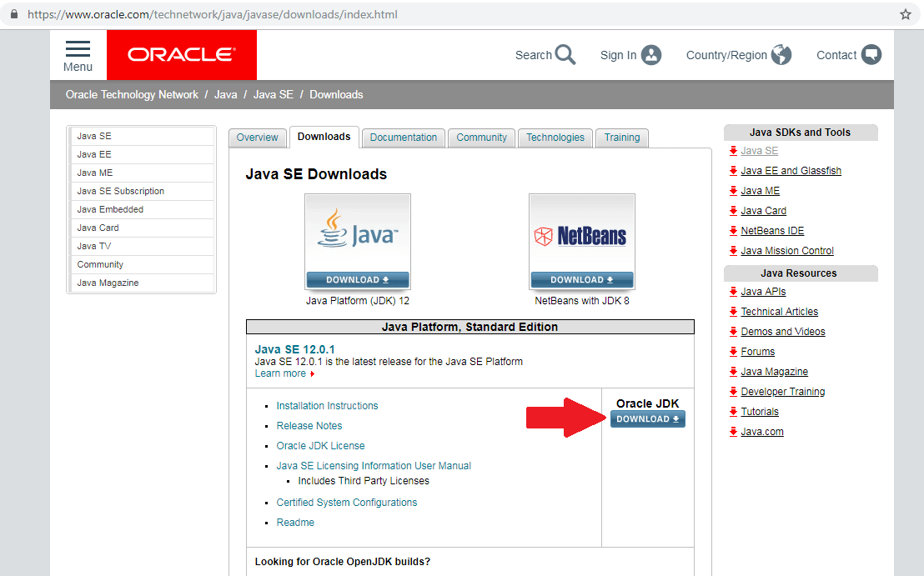The height and width of the screenshot is (576, 924).
Task: Click Java Platform JDK 12 Download button
Action: pyautogui.click(x=358, y=280)
